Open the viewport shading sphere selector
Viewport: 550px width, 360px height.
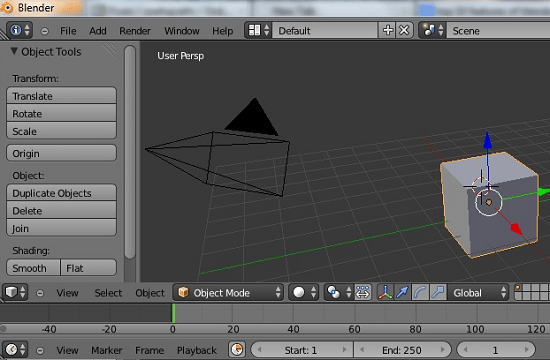303,292
